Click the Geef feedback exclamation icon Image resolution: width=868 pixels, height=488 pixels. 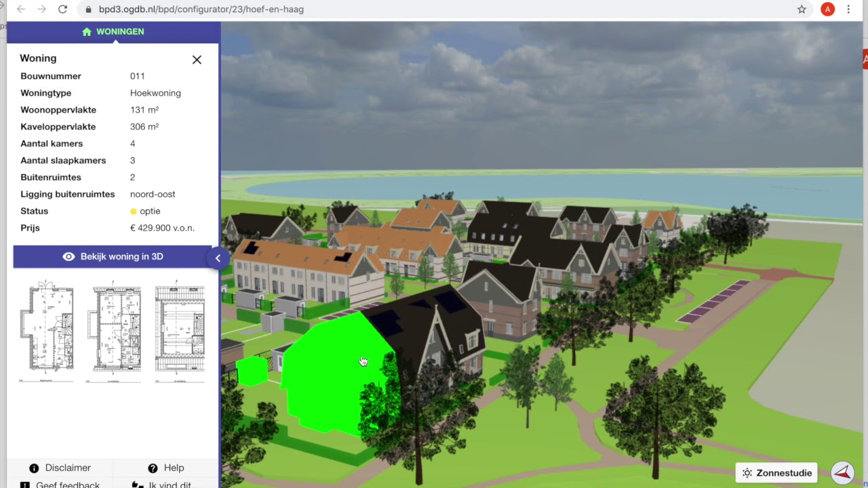coord(24,484)
